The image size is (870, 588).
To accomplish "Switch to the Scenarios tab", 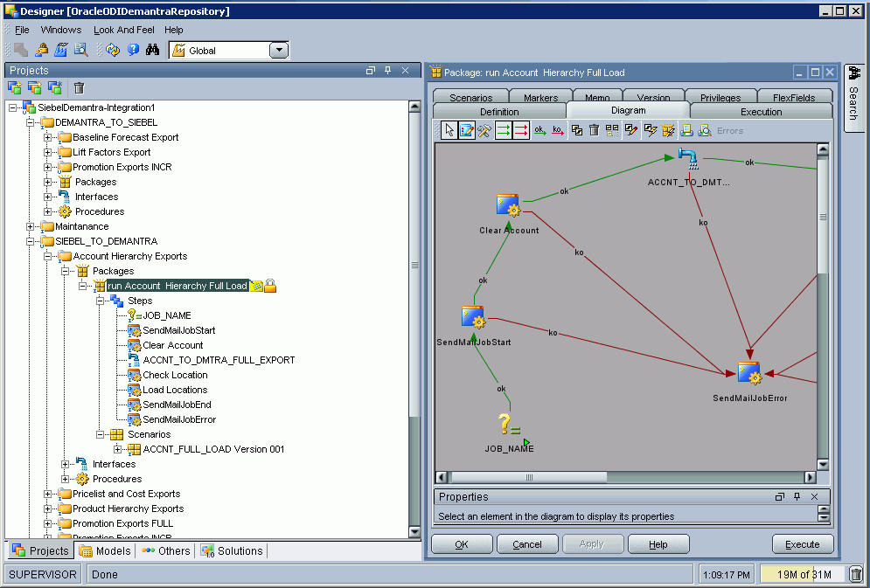I will 470,97.
